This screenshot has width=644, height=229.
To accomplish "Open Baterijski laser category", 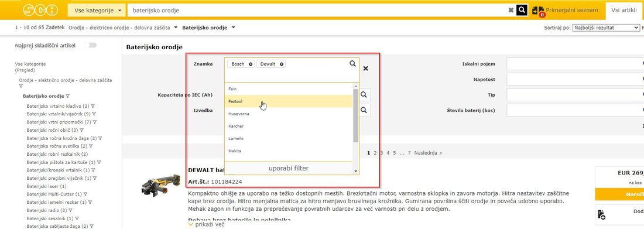I will pyautogui.click(x=46, y=186).
